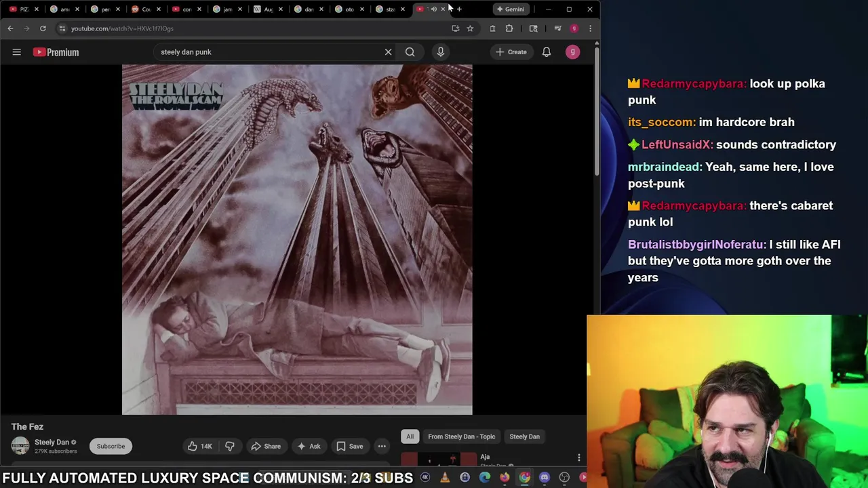This screenshot has height=488, width=868.
Task: Dislike The Fez video
Action: point(230,446)
